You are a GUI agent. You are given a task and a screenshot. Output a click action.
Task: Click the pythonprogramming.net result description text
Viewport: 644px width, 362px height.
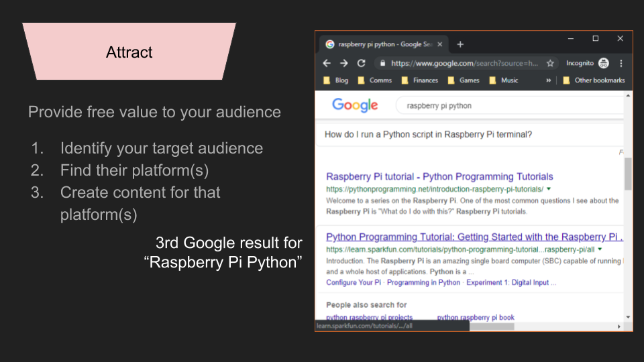[472, 206]
